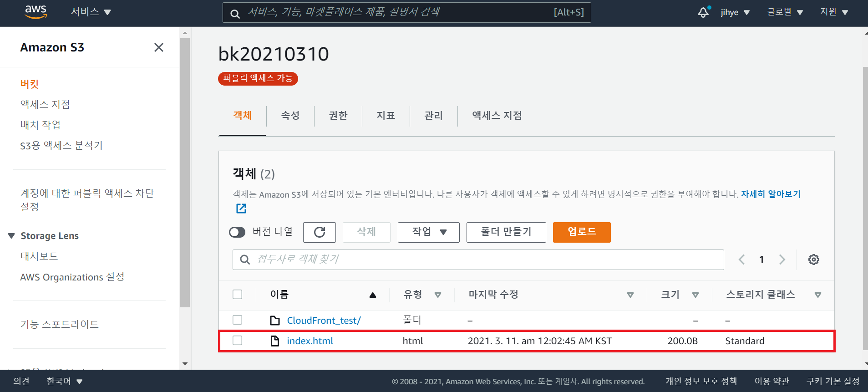Open the 작업 actions dropdown

click(429, 232)
